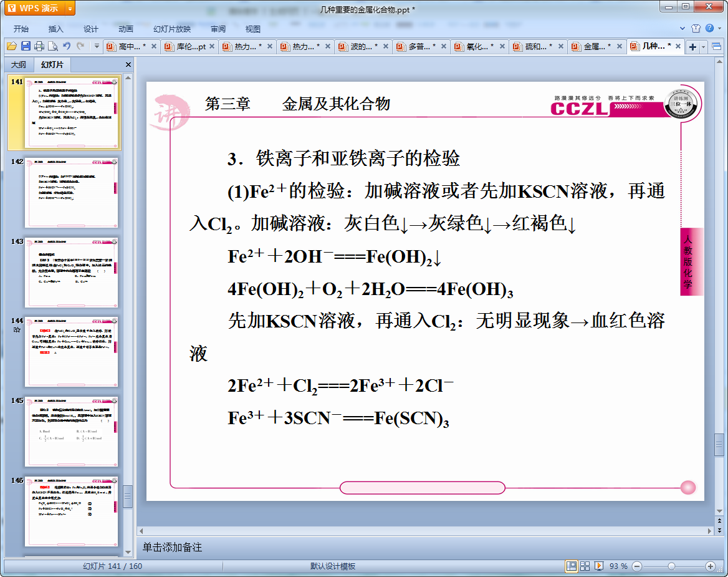Click the thumbnail pane scroll down arrow
The height and width of the screenshot is (577, 728).
(128, 553)
